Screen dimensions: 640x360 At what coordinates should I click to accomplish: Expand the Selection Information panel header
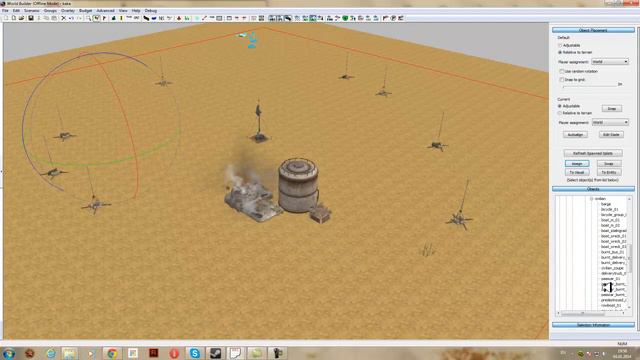click(x=593, y=325)
